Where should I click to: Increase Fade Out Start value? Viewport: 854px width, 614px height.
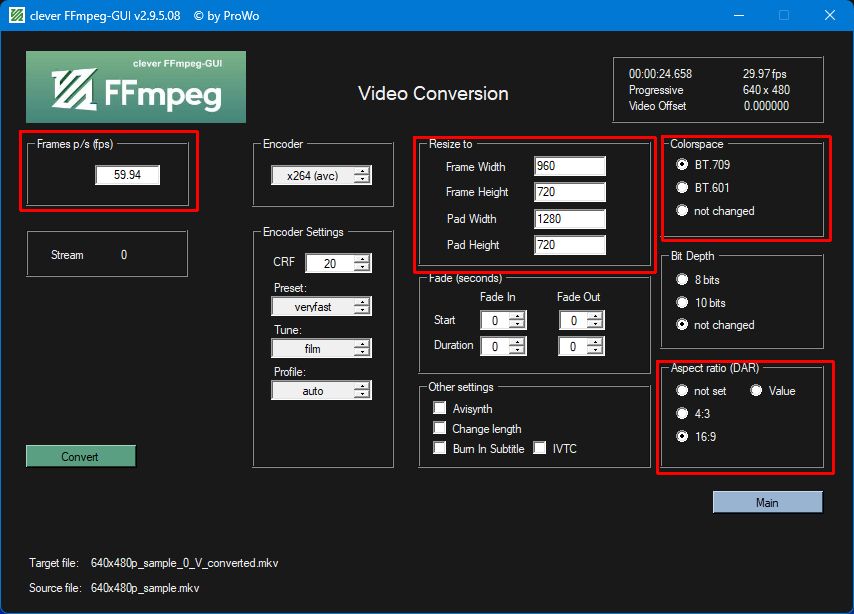click(x=596, y=315)
